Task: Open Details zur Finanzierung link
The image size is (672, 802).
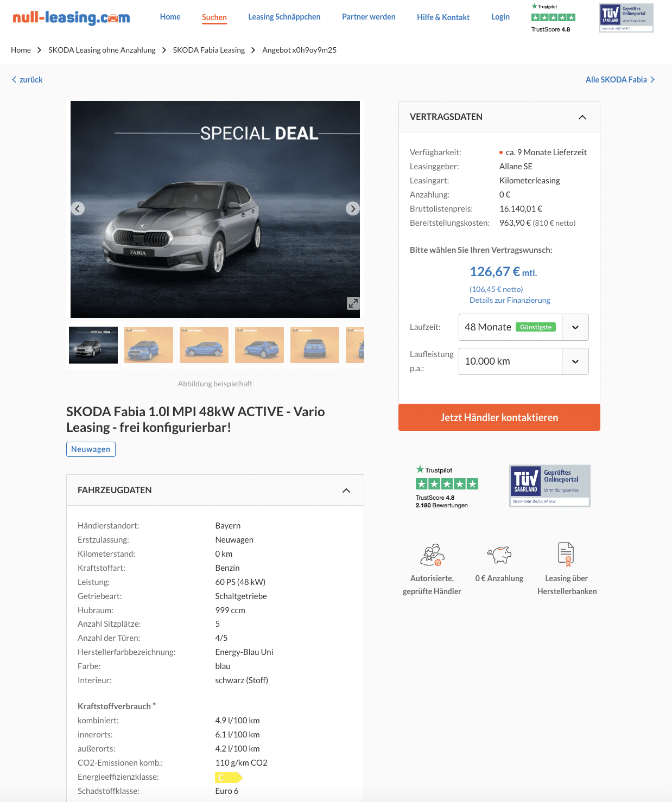Action: pyautogui.click(x=510, y=300)
